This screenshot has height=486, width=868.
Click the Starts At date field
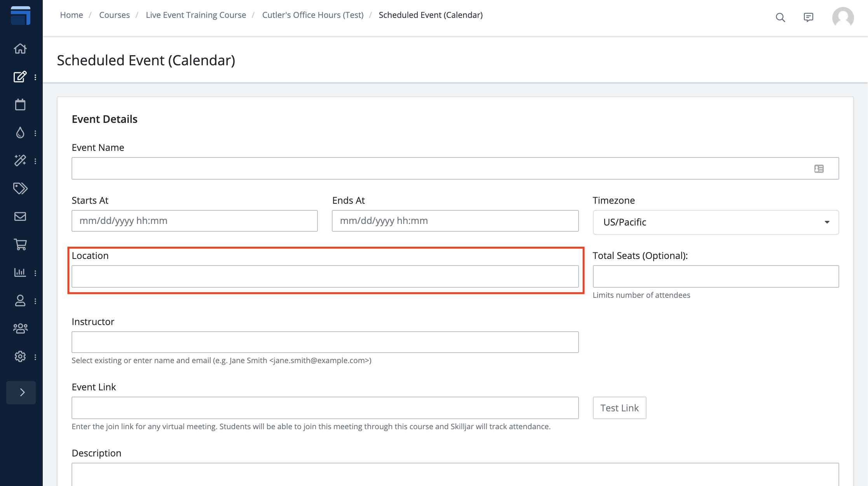point(195,221)
